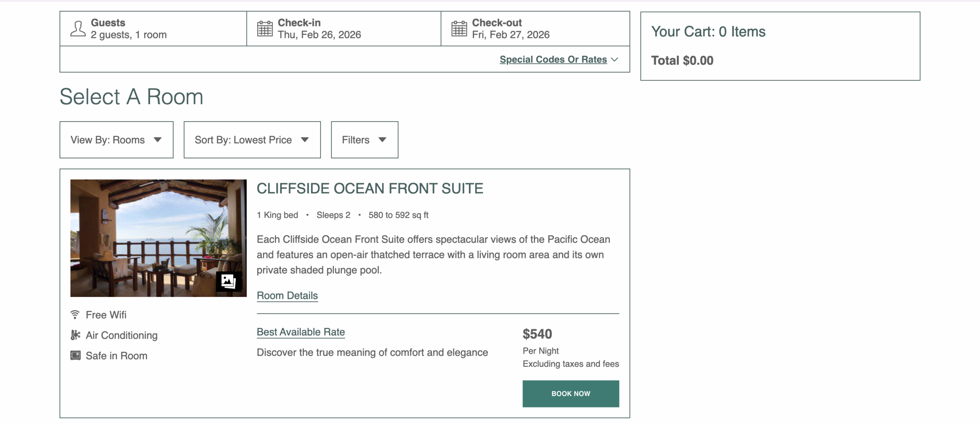The image size is (980, 425).
Task: Click the Cliffside Ocean Front Suite title
Action: tap(370, 189)
